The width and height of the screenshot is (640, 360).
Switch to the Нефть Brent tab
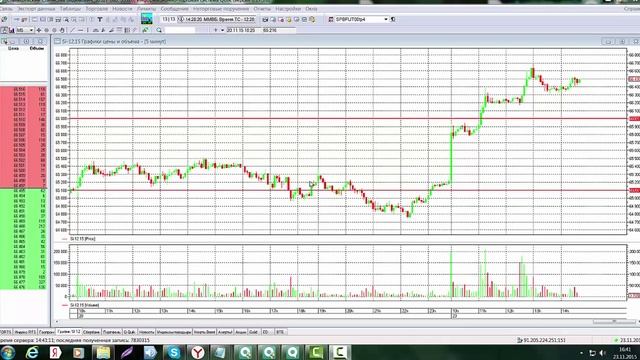[x=204, y=332]
